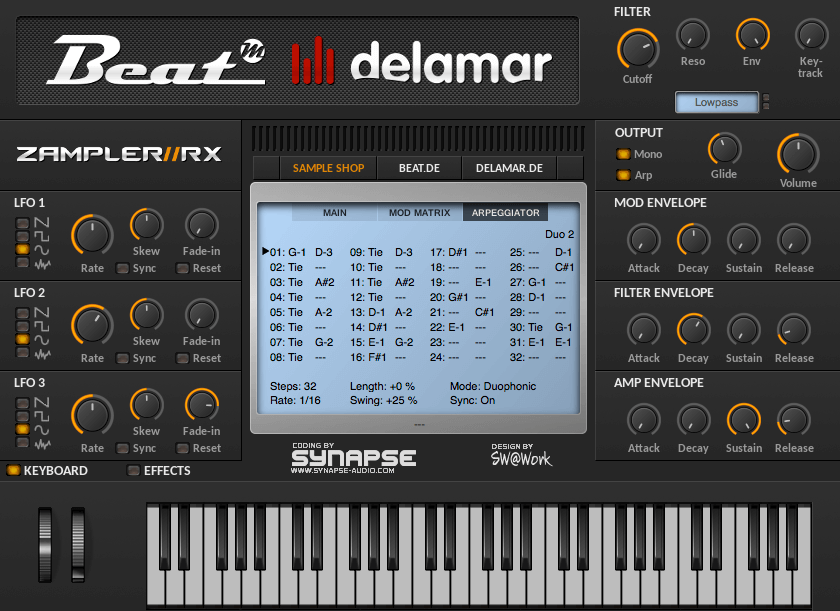Select arpeggiator step 31: E-1
The image size is (840, 611).
click(527, 342)
